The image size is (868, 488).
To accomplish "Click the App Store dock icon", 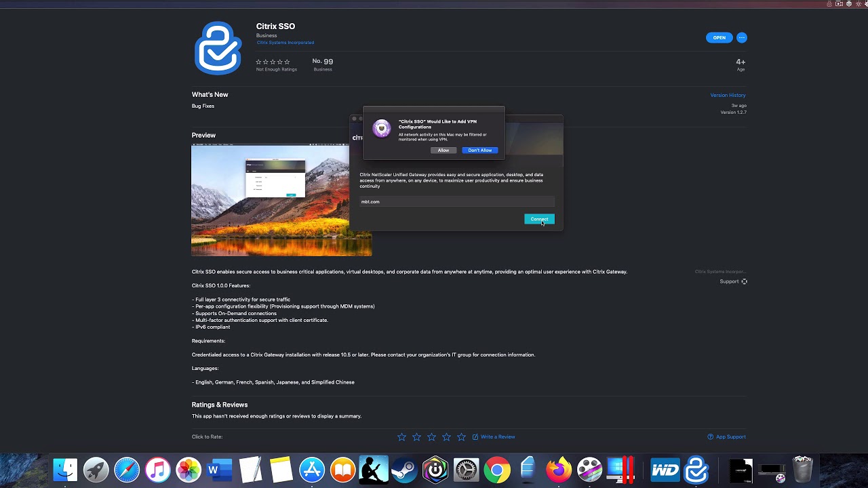I will coord(312,470).
